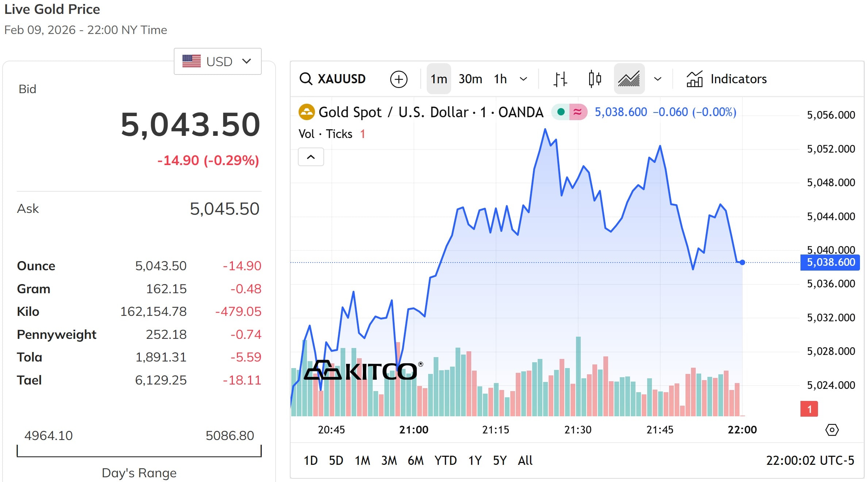Open the USD currency dropdown
This screenshot has height=482, width=868.
coord(218,61)
